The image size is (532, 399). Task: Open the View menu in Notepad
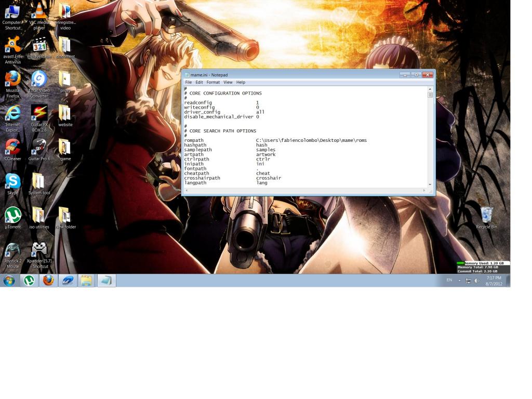228,82
